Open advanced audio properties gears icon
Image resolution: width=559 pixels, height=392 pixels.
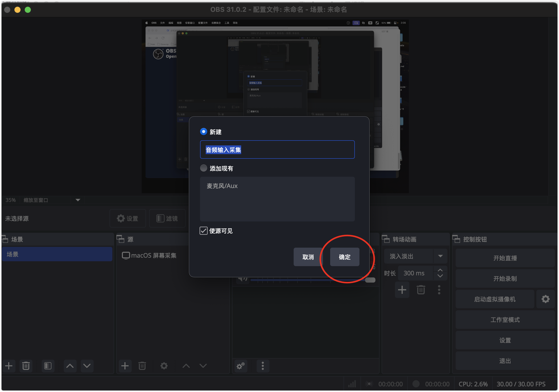coord(241,366)
